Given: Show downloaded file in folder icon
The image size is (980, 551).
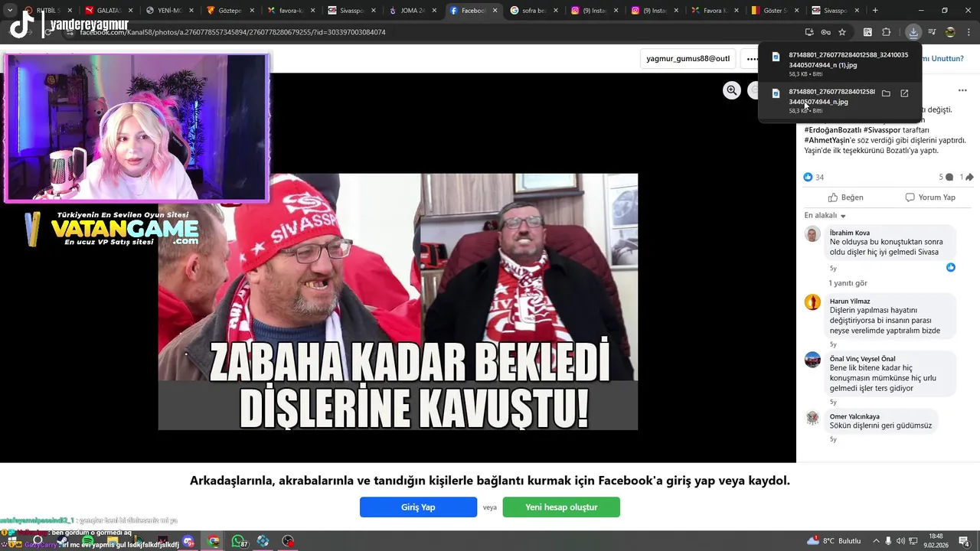Looking at the screenshot, I should click(x=886, y=93).
